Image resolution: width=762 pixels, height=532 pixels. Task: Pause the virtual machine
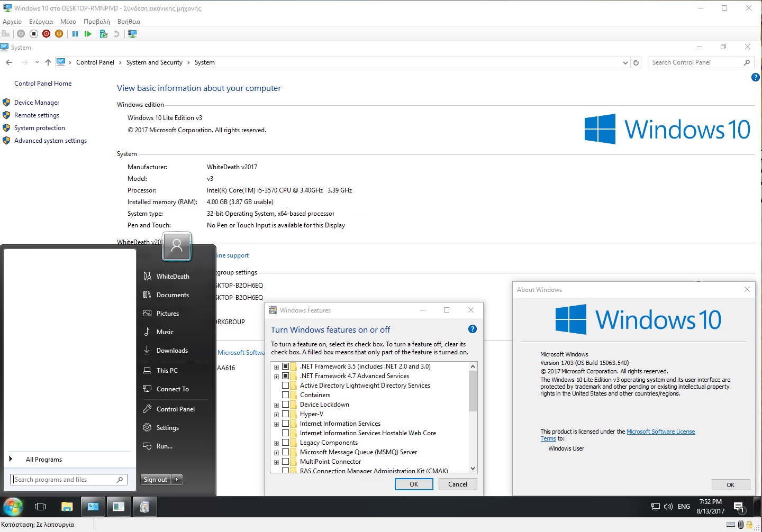(x=75, y=34)
